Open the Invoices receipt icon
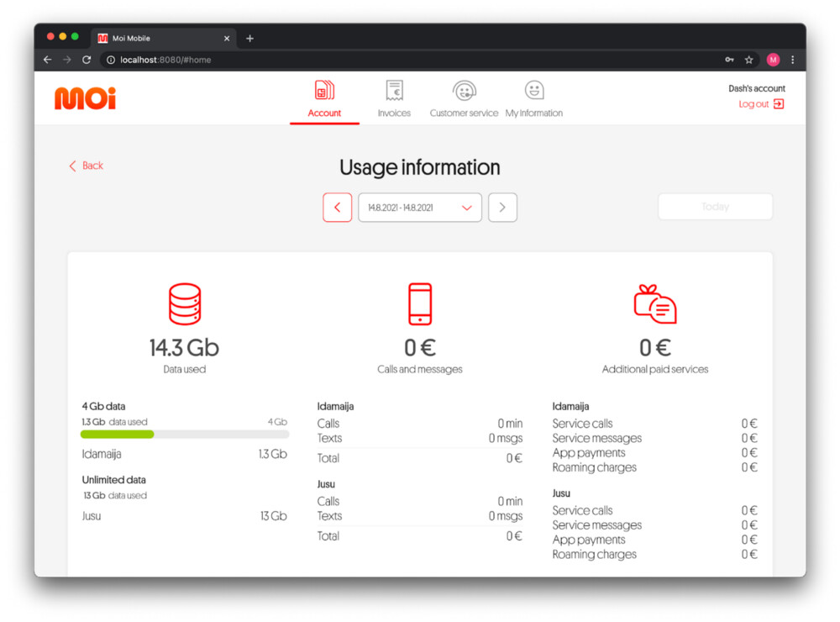840x622 pixels. point(394,91)
